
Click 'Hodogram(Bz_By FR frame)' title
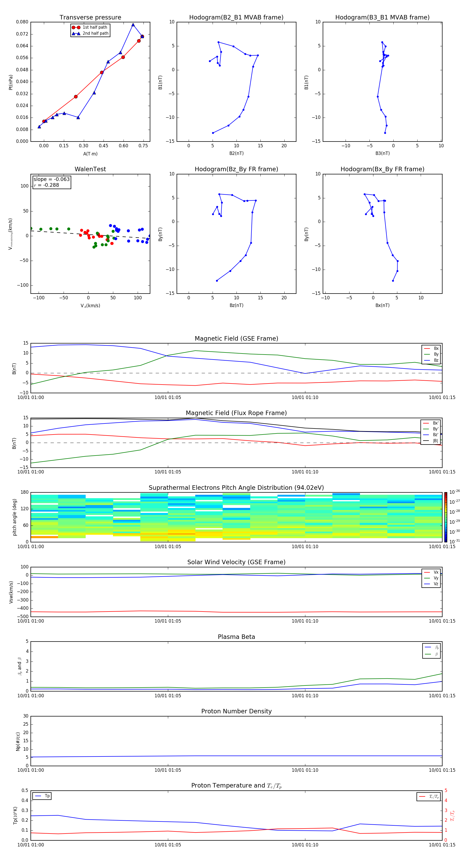point(236,169)
